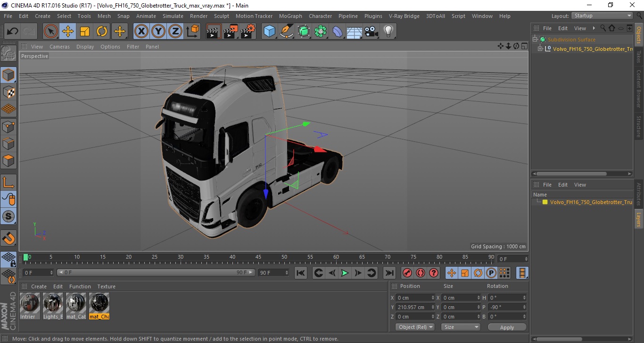Activate the Rotate tool
The height and width of the screenshot is (343, 644).
click(x=102, y=32)
